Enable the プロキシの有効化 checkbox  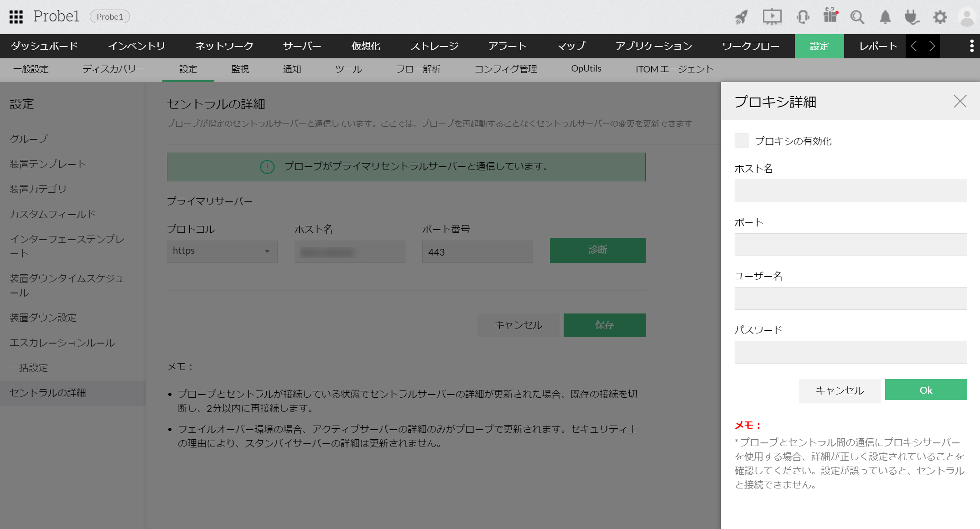click(x=741, y=141)
